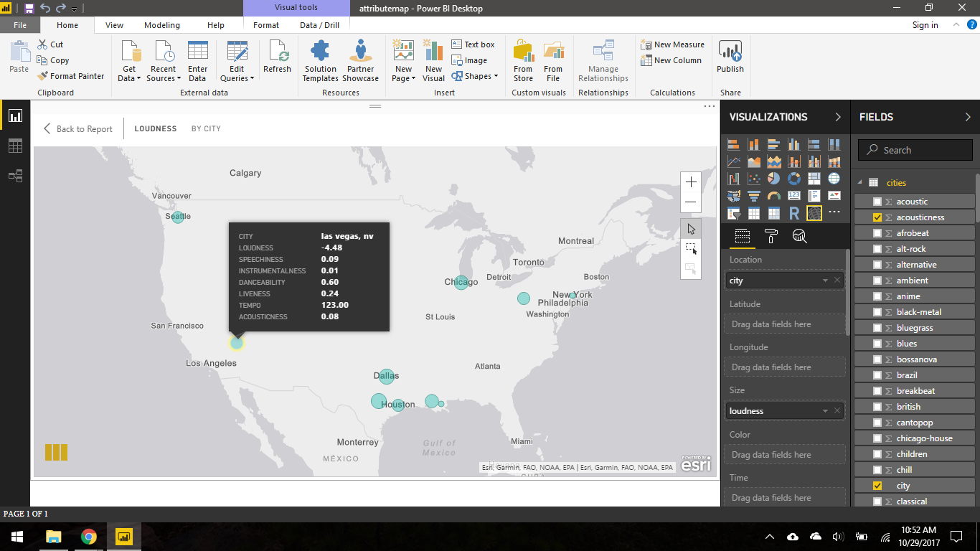This screenshot has height=551, width=980.
Task: Open the New Page dropdown
Action: 403,62
